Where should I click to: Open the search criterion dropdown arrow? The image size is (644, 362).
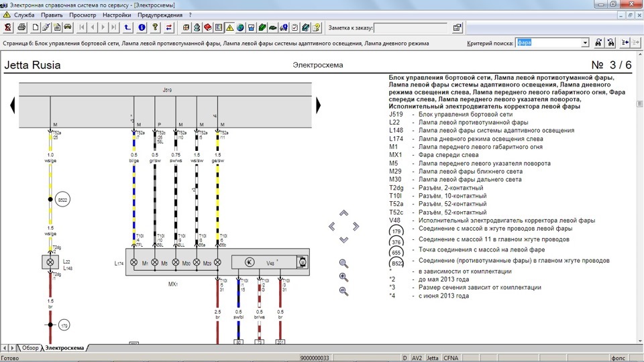pos(585,43)
